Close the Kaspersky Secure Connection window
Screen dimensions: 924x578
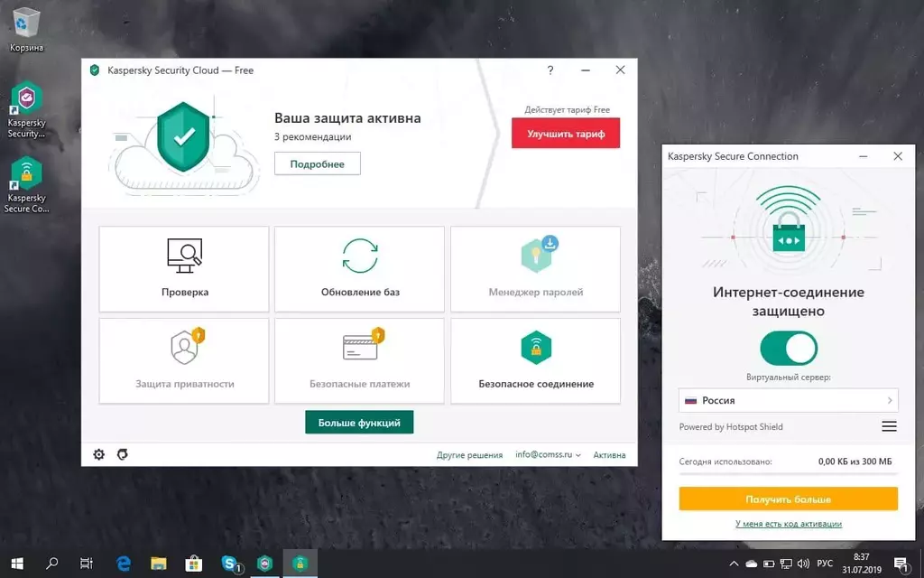click(898, 156)
